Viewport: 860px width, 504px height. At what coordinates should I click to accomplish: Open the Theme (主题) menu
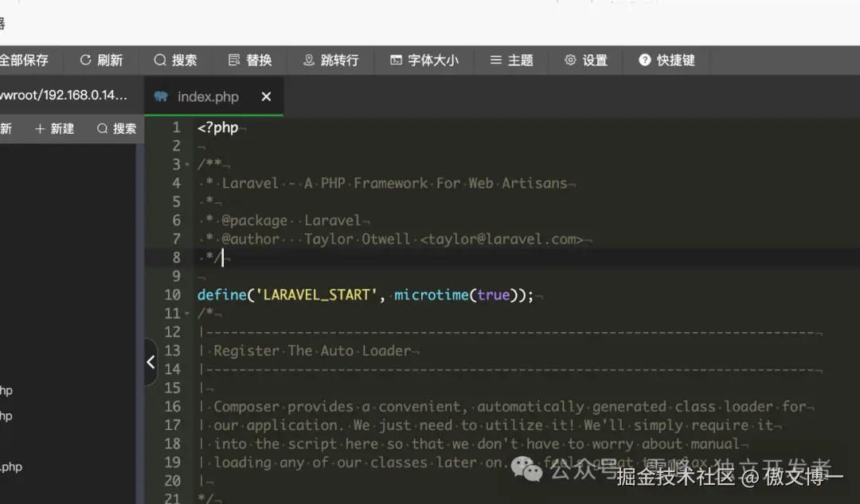[x=512, y=61]
